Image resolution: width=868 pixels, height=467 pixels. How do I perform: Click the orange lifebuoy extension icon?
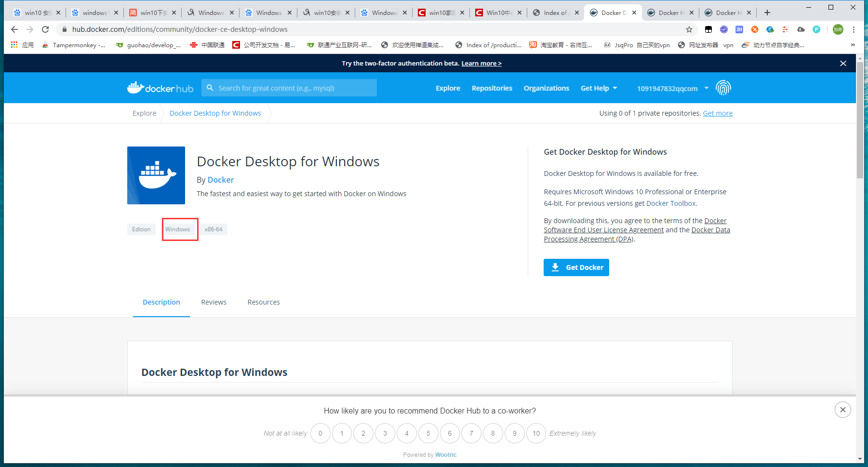[755, 29]
